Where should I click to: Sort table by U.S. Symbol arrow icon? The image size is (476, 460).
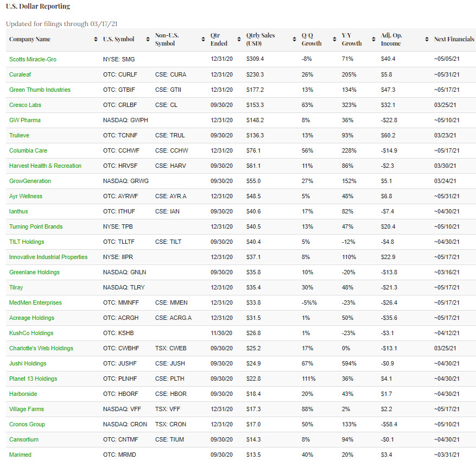pos(148,40)
